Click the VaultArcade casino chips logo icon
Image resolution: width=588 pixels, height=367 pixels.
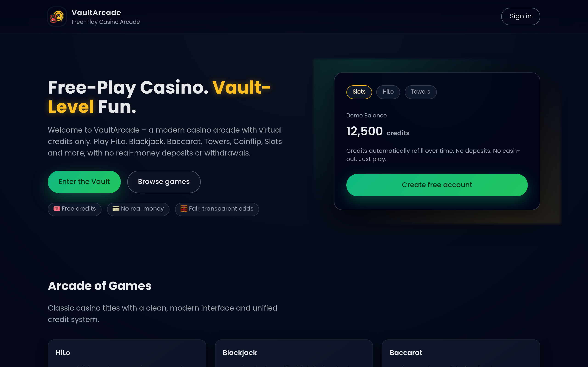pos(57,17)
